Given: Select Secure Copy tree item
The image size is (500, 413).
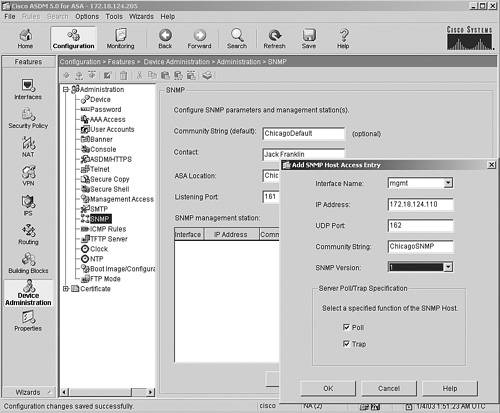Looking at the screenshot, I should 109,179.
